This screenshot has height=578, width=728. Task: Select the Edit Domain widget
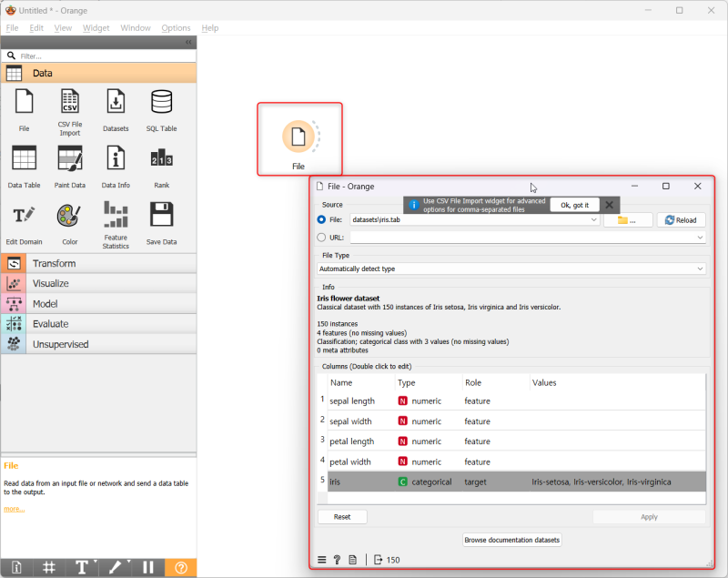point(25,224)
